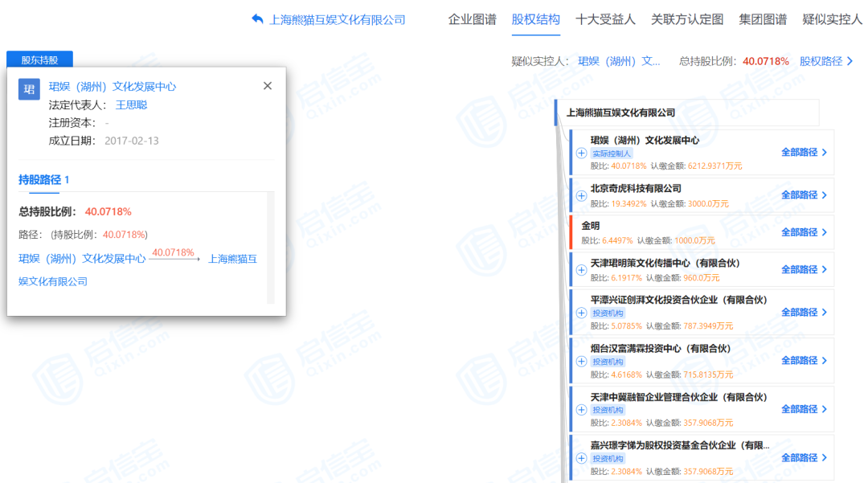Click the 19.3492% share value
Viewport: 868px width, 483px height.
[628, 203]
